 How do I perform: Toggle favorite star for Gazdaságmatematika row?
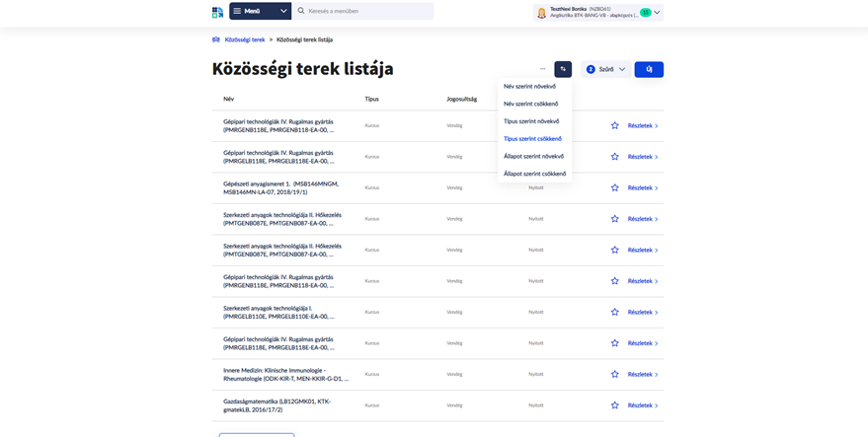click(614, 405)
